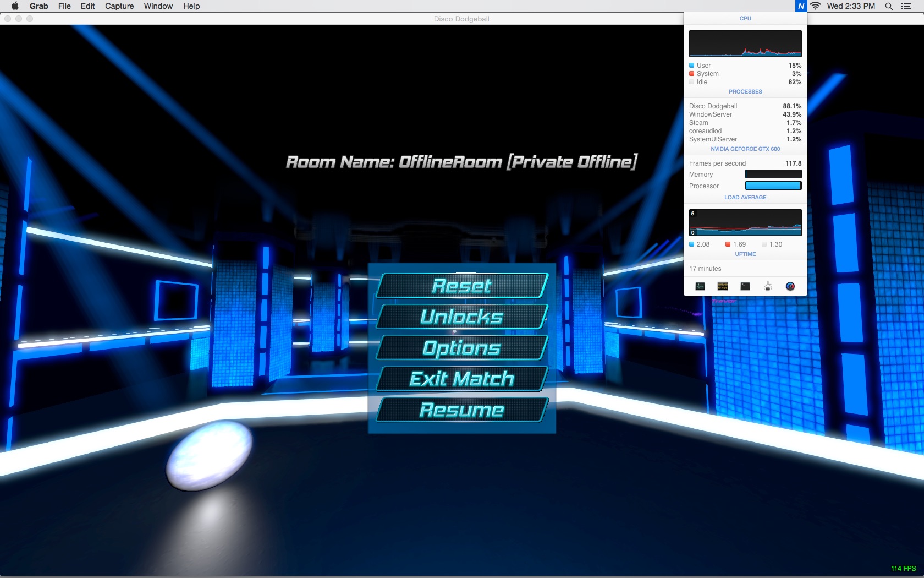Click the PROCESSES section heading
This screenshot has height=578, width=924.
coord(745,92)
